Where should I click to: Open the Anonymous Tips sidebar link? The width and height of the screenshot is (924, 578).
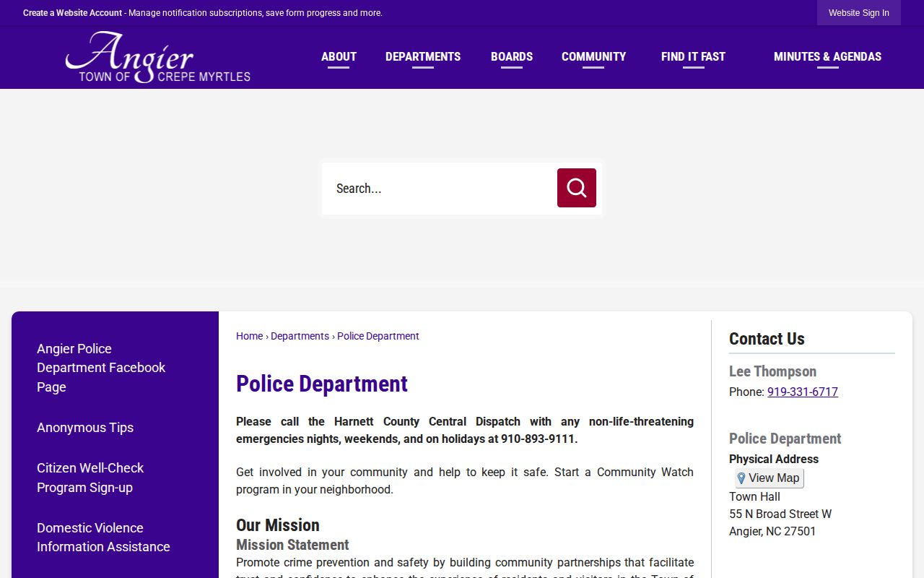(85, 428)
